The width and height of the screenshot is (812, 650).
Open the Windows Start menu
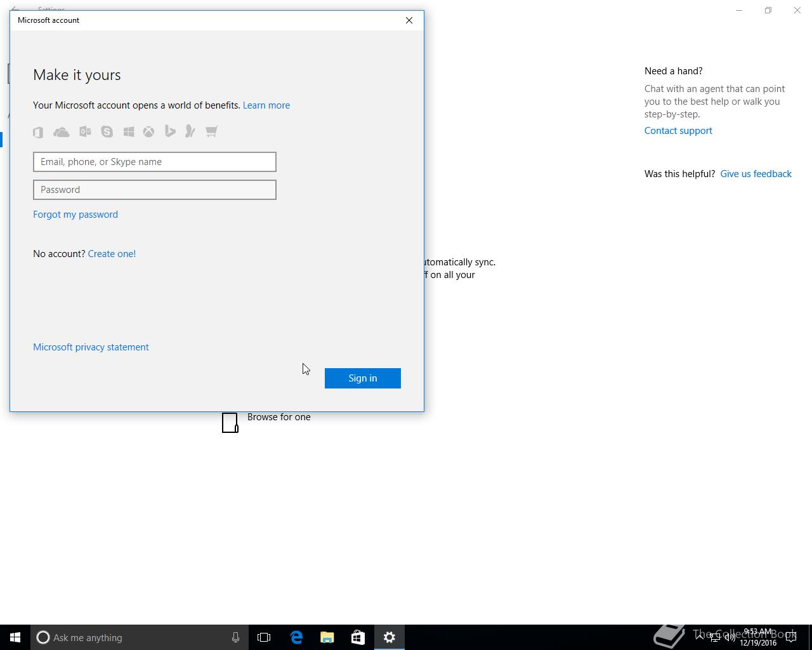pyautogui.click(x=15, y=637)
